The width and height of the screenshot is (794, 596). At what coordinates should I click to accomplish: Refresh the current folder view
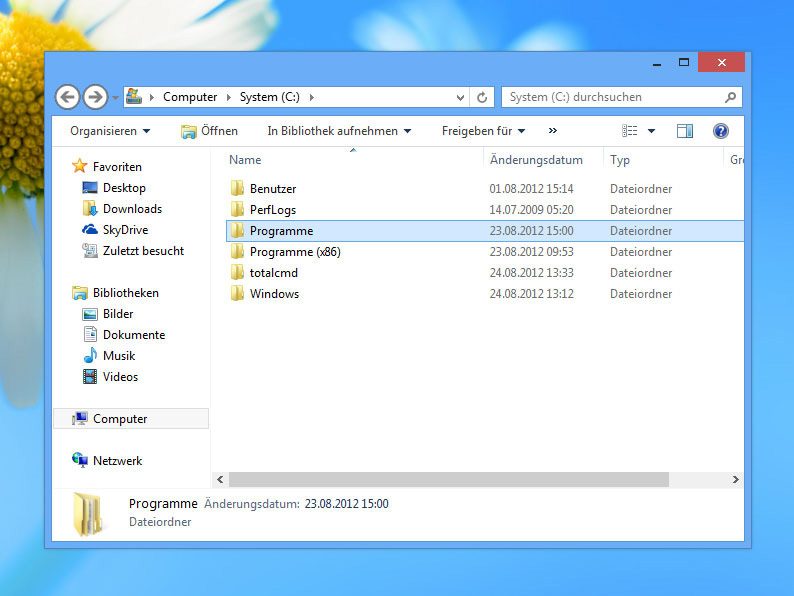[482, 97]
